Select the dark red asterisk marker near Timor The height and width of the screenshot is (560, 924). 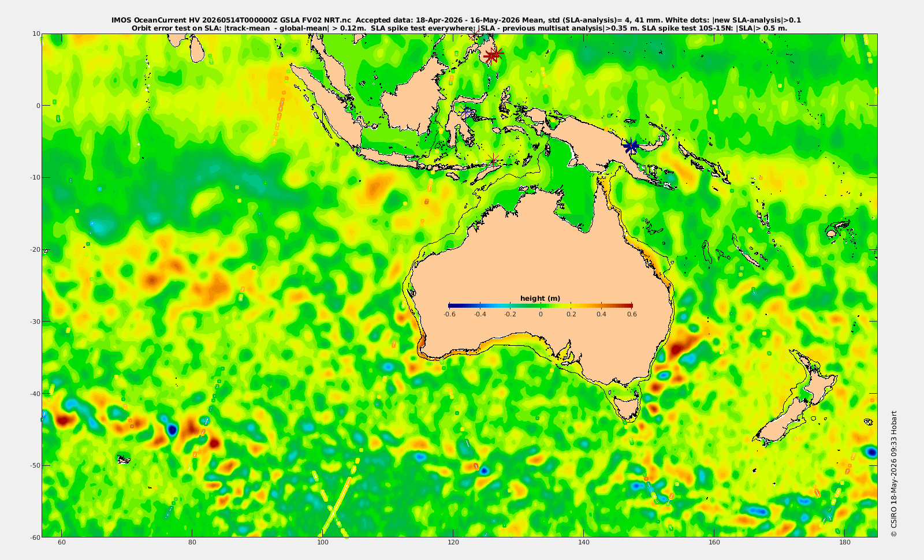coord(493,160)
